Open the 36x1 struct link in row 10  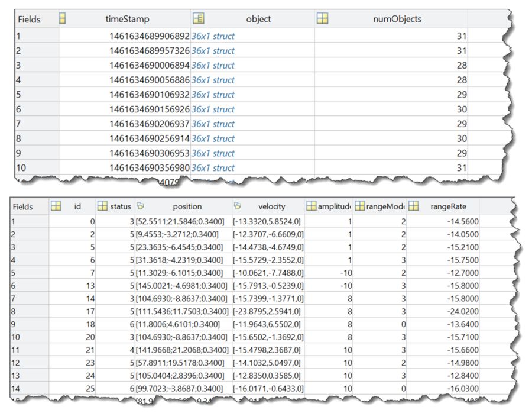tap(213, 168)
